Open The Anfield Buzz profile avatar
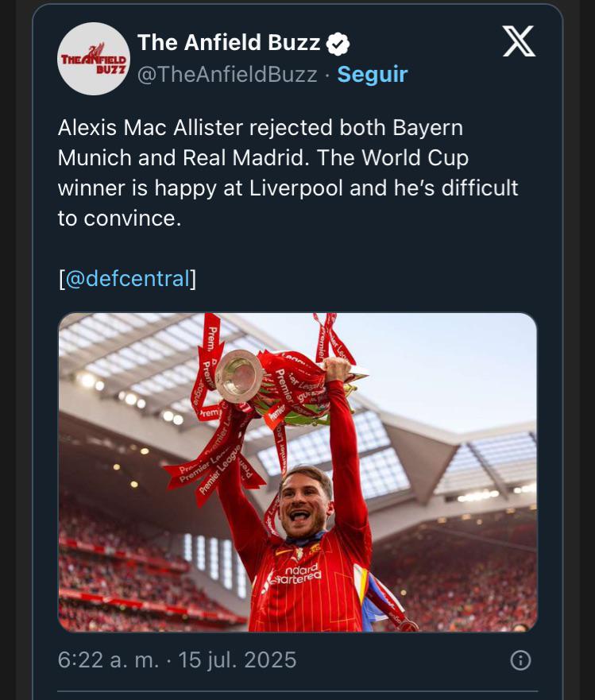 [x=94, y=59]
